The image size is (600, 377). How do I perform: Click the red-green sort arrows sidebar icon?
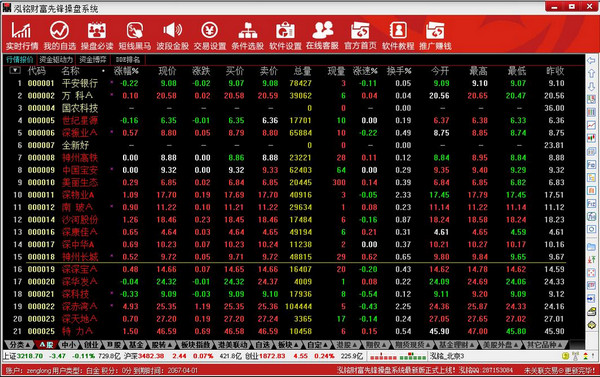(591, 259)
